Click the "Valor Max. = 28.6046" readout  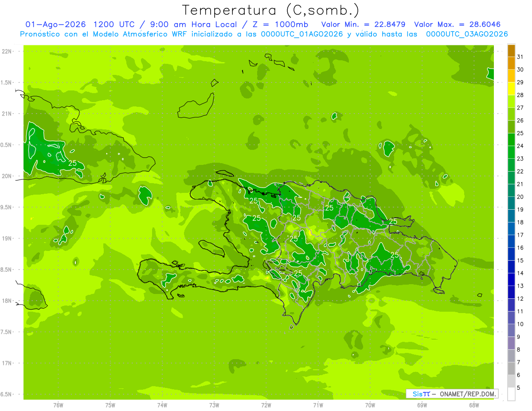point(457,24)
